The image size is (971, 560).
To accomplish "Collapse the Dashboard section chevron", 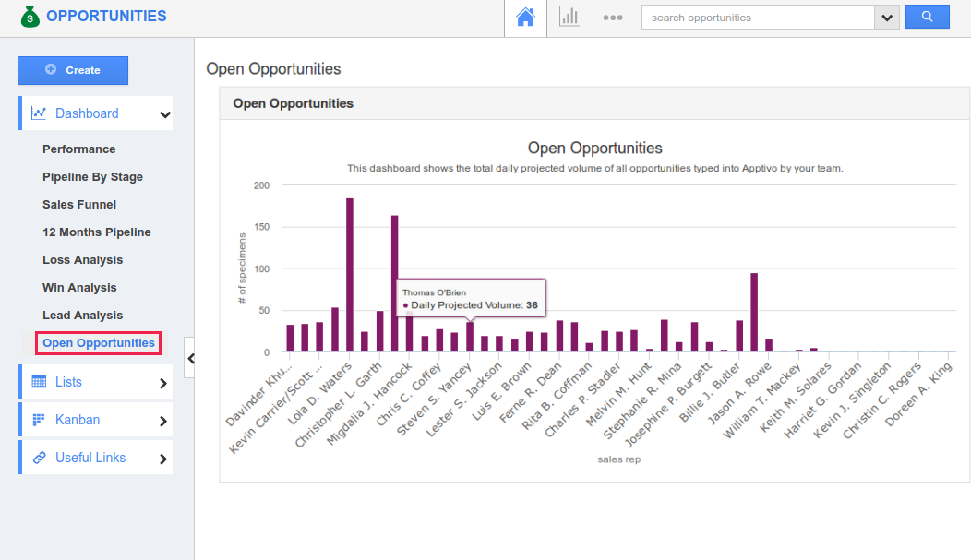I will tap(164, 114).
